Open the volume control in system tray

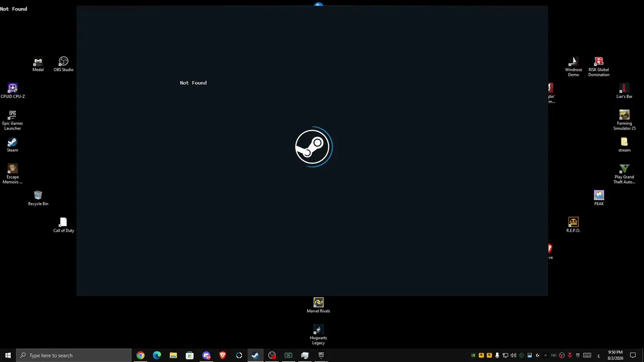coord(513,355)
